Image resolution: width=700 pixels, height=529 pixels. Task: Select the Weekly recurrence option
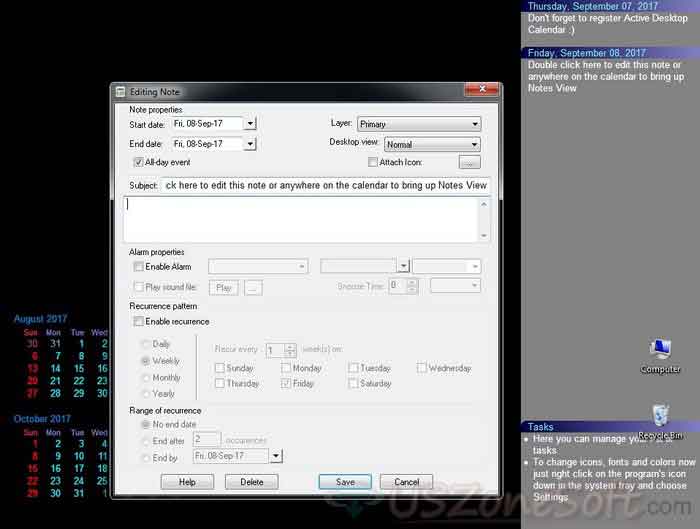[146, 361]
